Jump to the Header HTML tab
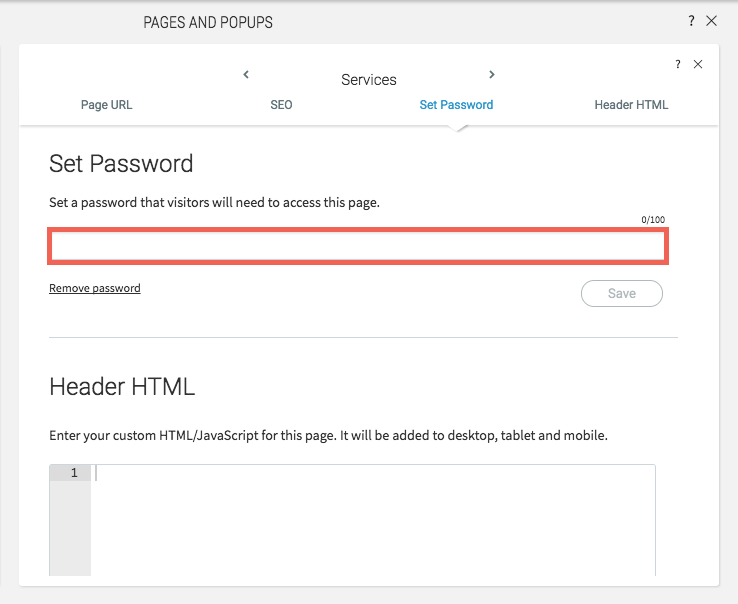Screen dimensions: 738x604 tap(631, 105)
